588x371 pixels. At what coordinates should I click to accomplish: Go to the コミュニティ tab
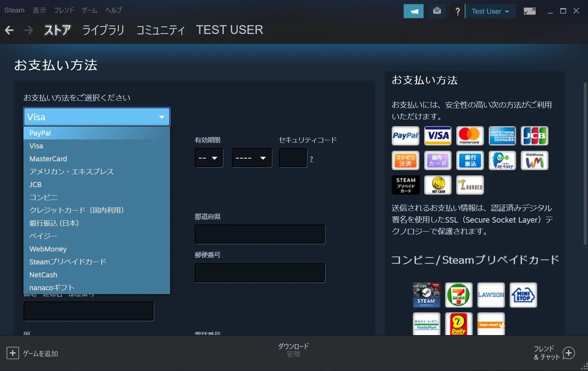pos(160,30)
